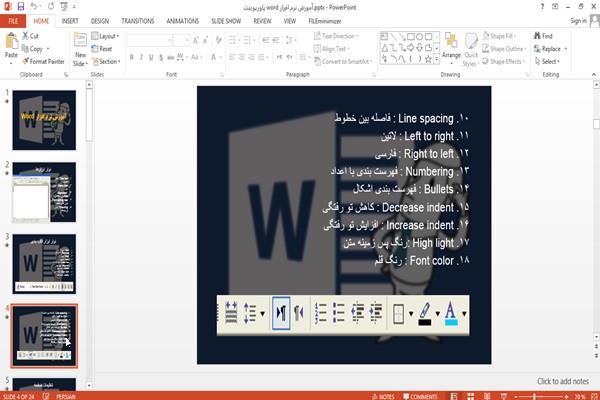Viewport: 600px width, 400px height.
Task: Open the FILE tab
Action: click(x=13, y=21)
